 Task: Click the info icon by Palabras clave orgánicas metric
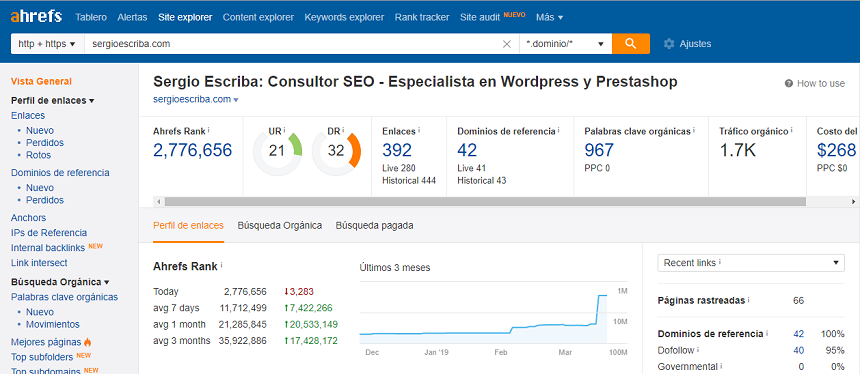click(694, 131)
